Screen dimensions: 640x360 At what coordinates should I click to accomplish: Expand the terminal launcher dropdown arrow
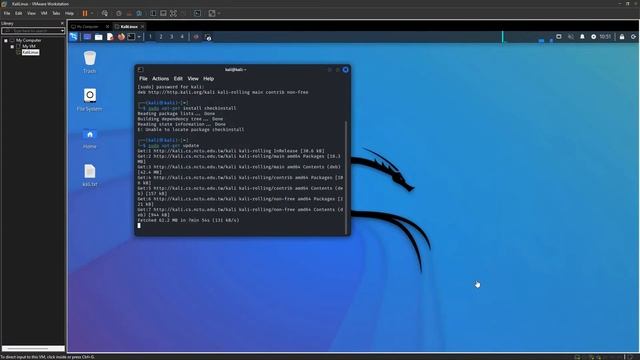point(139,37)
